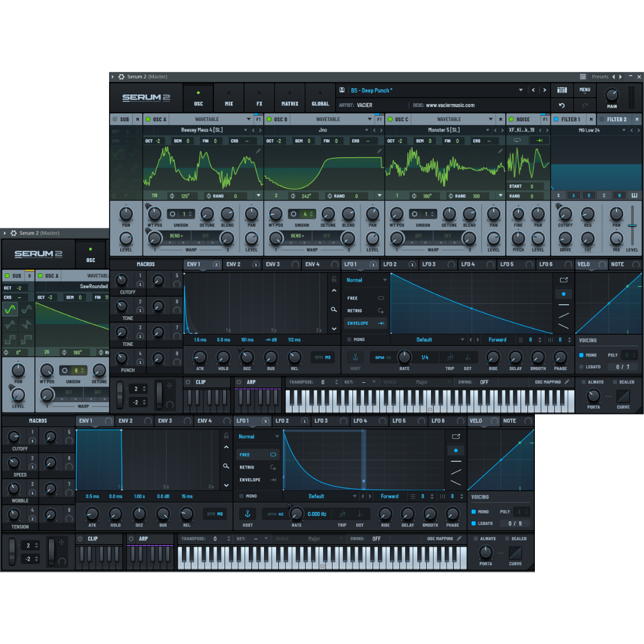
Task: Enable the FILTER 2 power toggle
Action: (x=602, y=119)
